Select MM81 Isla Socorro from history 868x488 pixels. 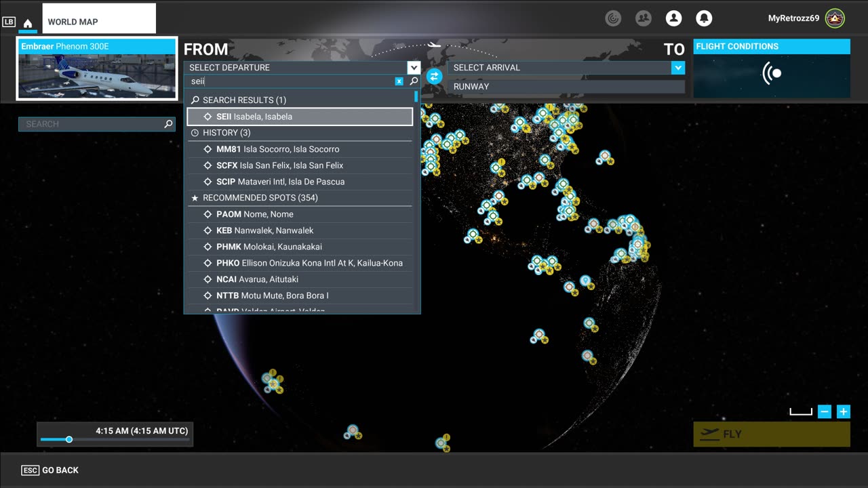click(x=300, y=149)
